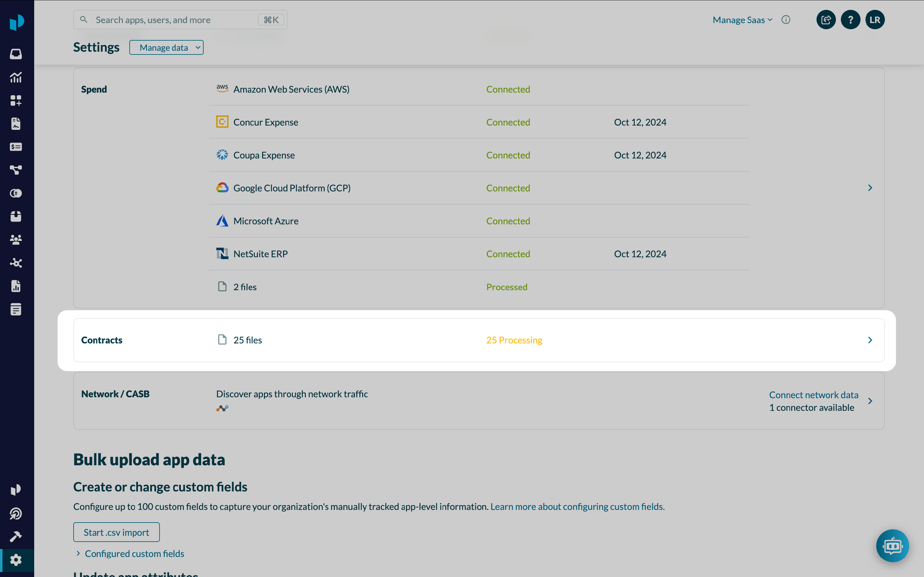The image size is (924, 577).
Task: Click the add apps grid icon
Action: 16,101
